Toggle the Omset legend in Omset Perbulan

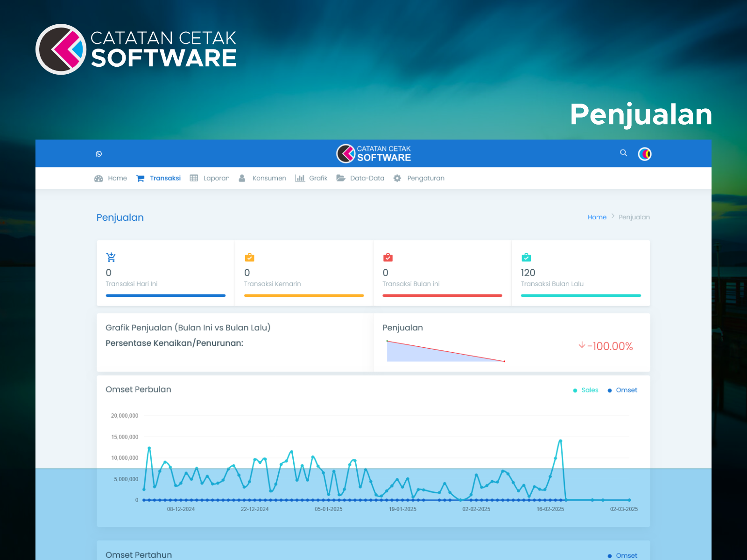pos(622,390)
